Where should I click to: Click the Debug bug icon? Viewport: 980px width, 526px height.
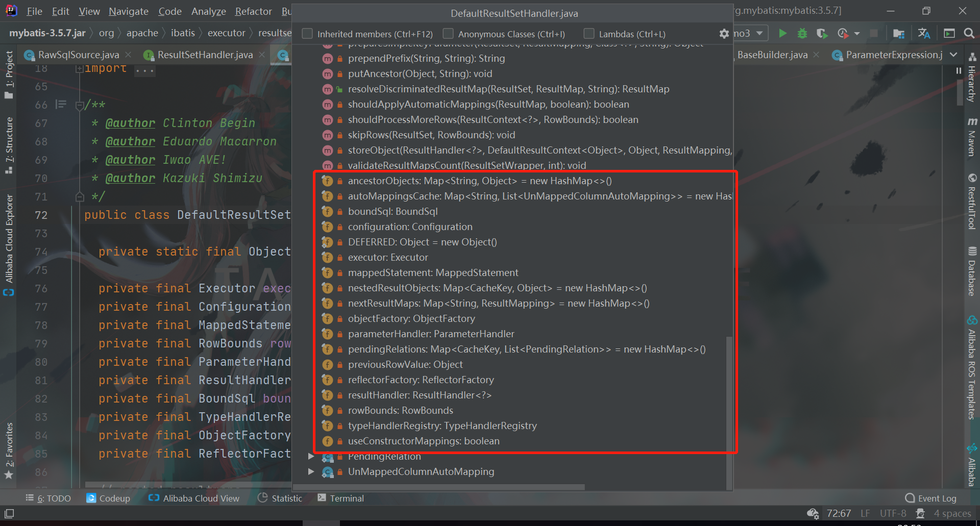[x=802, y=34]
